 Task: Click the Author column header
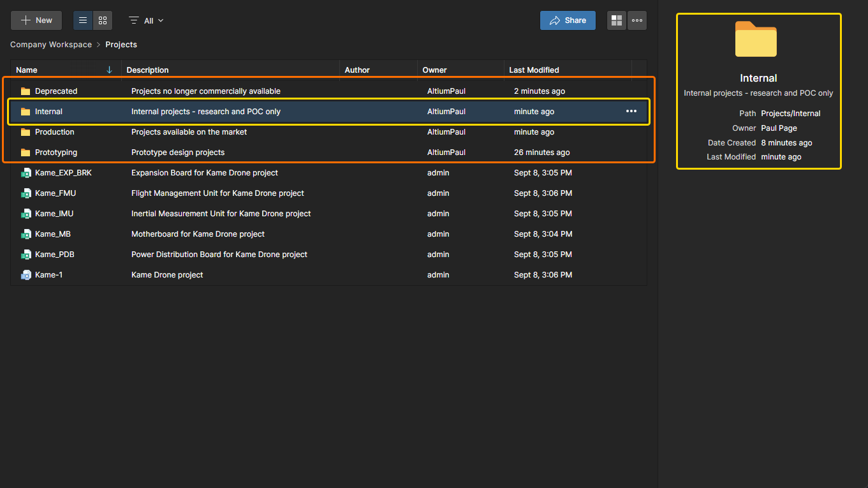click(357, 70)
